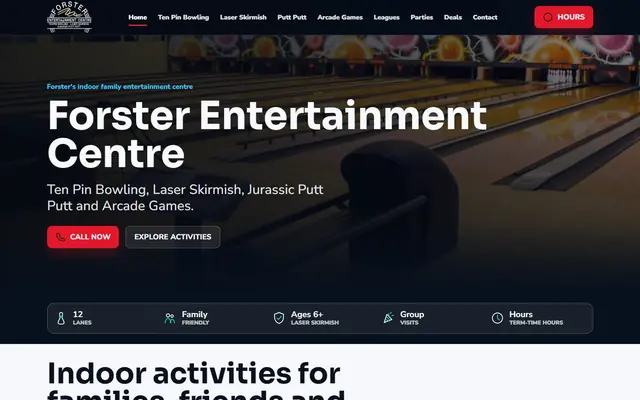640x400 pixels.
Task: Click the 'Ten Pin Bowling, Laser Skirmish' subtitle
Action: [x=185, y=198]
